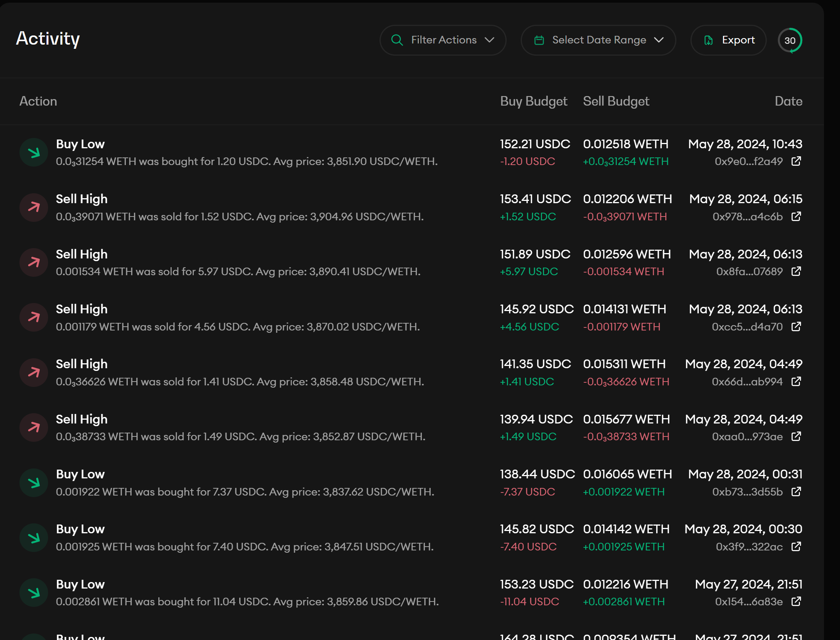Viewport: 840px width, 640px height.
Task: Click the Buy Budget column header
Action: pyautogui.click(x=533, y=101)
